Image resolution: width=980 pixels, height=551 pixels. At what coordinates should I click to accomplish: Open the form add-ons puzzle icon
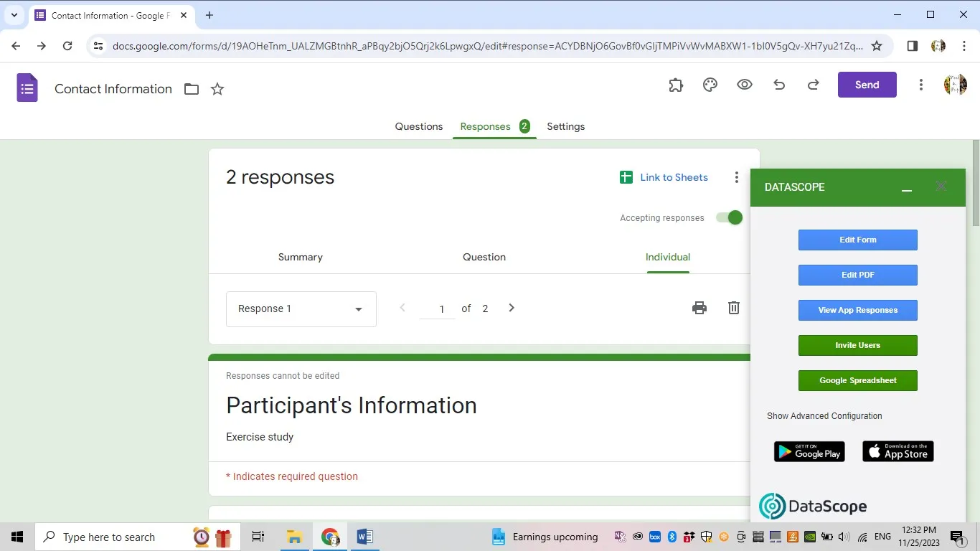pos(675,85)
